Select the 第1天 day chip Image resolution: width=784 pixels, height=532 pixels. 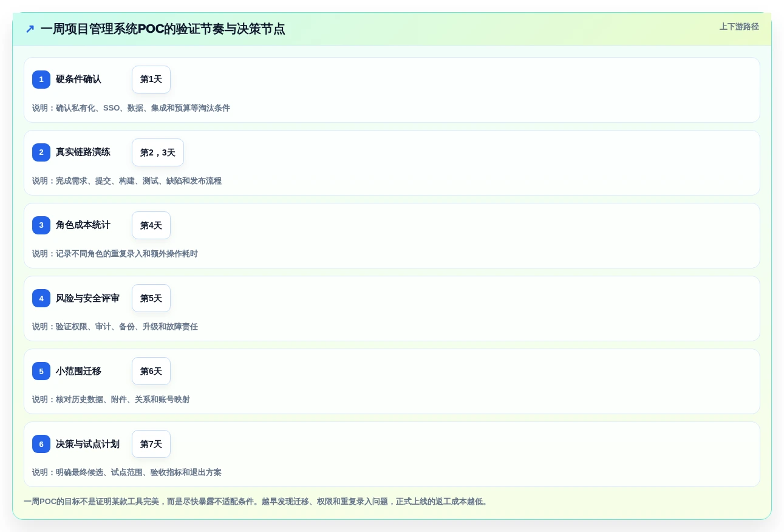[151, 80]
